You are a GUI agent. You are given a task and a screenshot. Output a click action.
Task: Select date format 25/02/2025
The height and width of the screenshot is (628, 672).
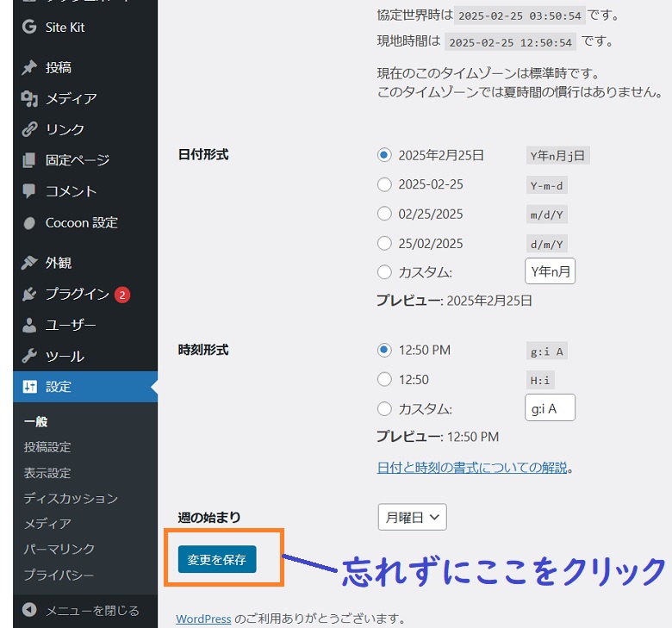384,243
